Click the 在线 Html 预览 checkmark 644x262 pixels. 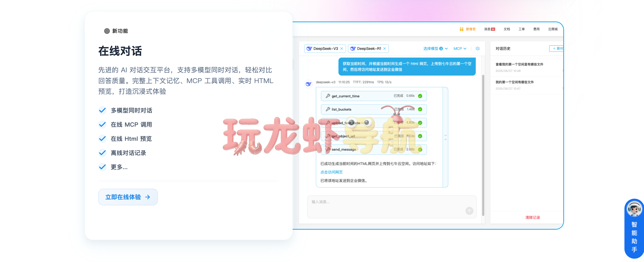pyautogui.click(x=102, y=138)
